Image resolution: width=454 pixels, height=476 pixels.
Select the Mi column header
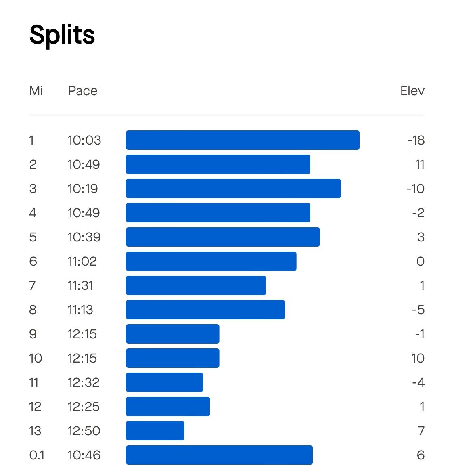[36, 91]
